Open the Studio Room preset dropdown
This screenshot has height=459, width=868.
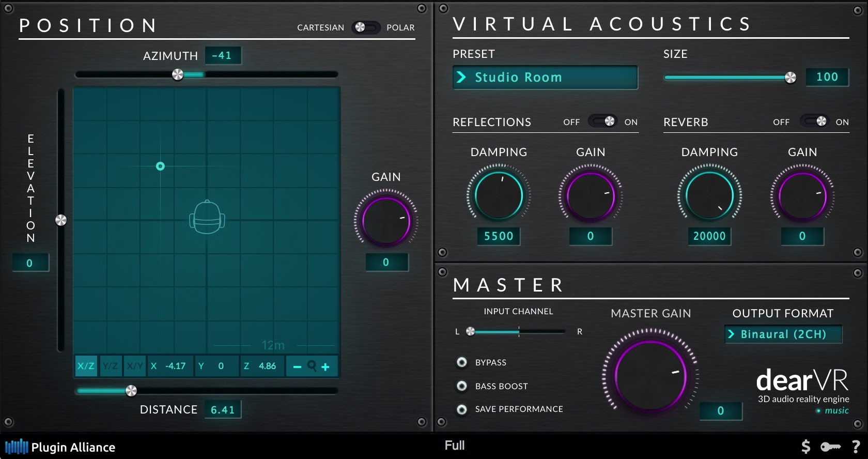click(545, 78)
